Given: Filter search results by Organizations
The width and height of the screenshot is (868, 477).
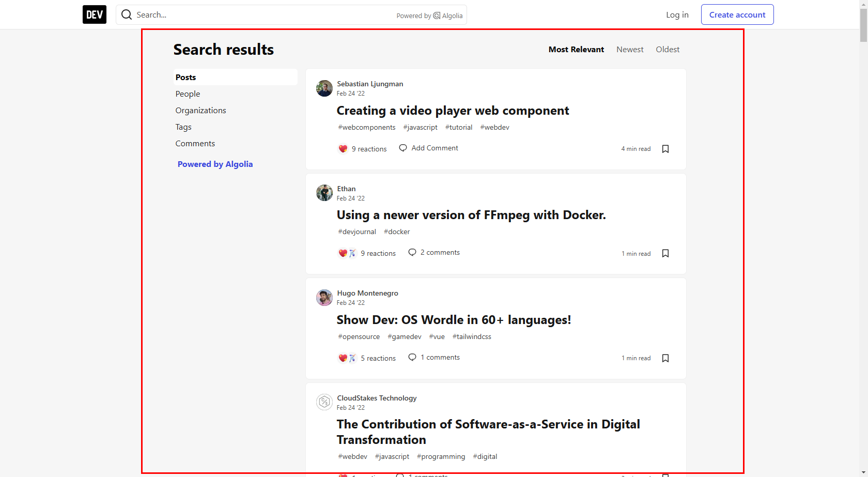Looking at the screenshot, I should (x=200, y=111).
